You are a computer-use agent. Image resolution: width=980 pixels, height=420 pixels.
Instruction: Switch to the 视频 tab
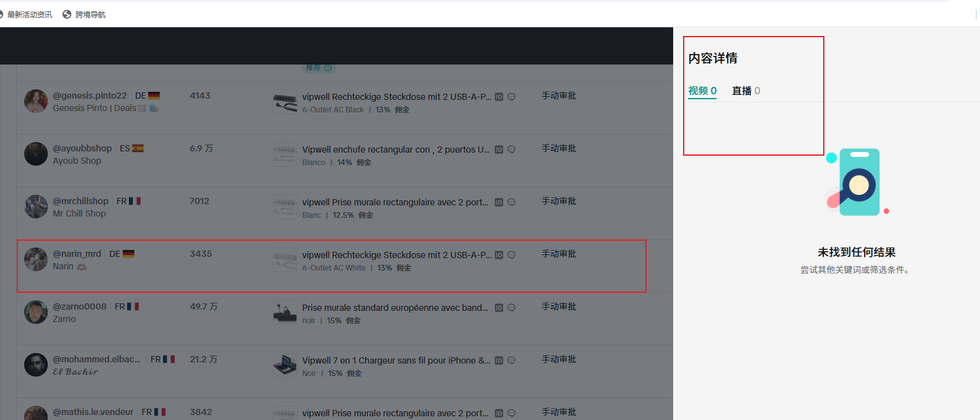(x=702, y=91)
